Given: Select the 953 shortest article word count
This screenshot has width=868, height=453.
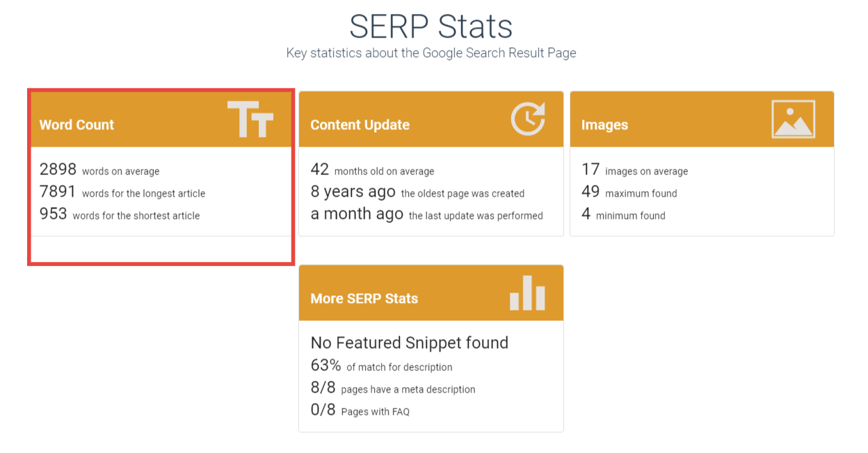Looking at the screenshot, I should [115, 215].
